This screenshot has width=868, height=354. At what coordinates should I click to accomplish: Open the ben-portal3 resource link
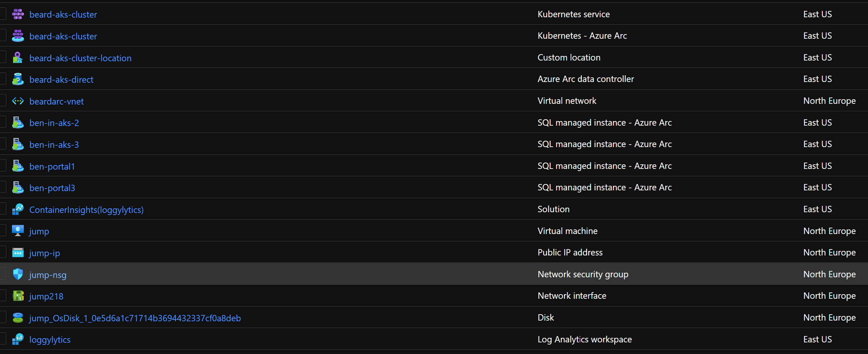(52, 188)
